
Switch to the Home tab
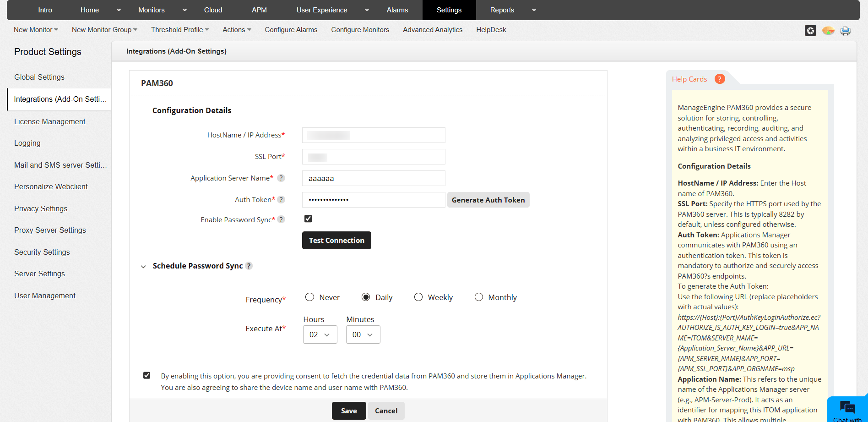pyautogui.click(x=90, y=10)
